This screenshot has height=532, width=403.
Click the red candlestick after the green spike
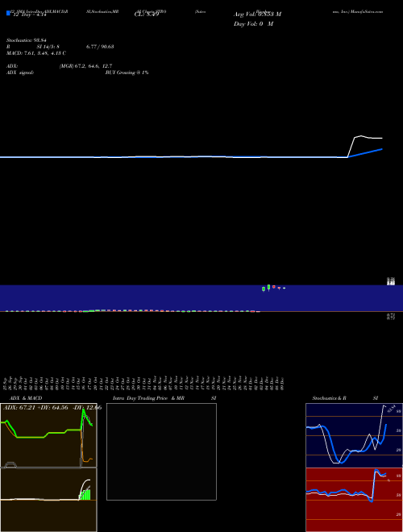click(274, 287)
